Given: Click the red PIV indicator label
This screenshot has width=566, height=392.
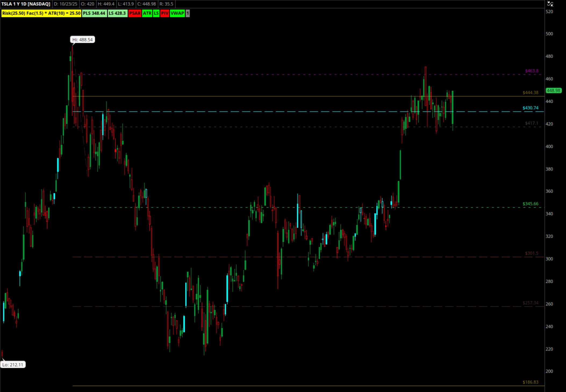Looking at the screenshot, I should coord(165,13).
